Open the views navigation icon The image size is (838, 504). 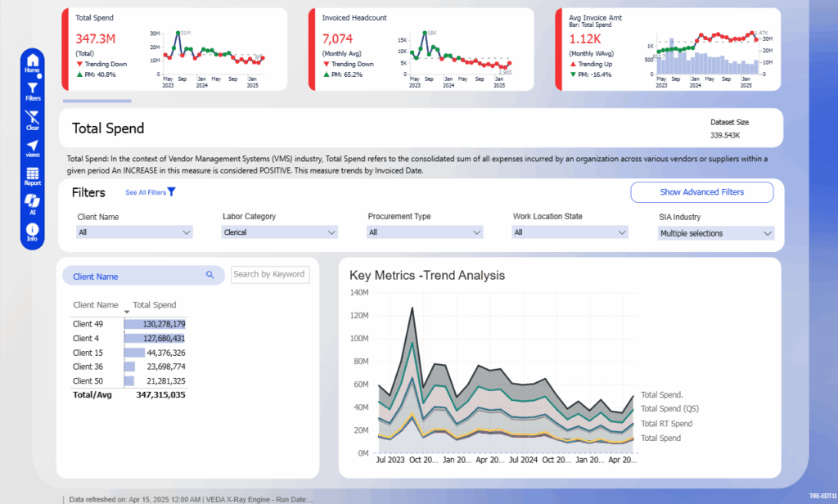(x=32, y=147)
